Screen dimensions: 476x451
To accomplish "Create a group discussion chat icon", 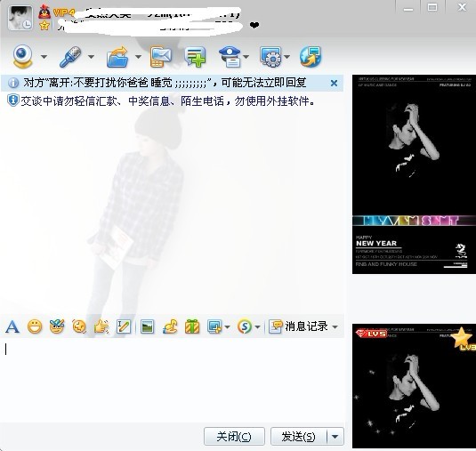I will [195, 56].
